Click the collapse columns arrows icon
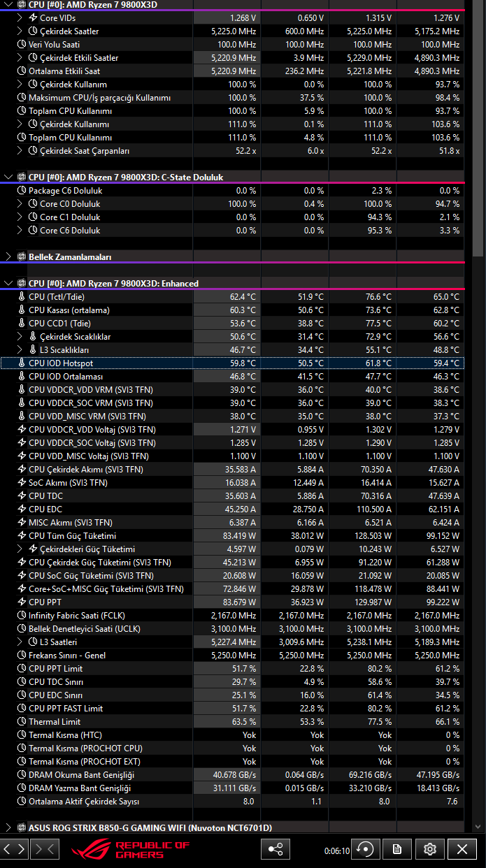 45,849
